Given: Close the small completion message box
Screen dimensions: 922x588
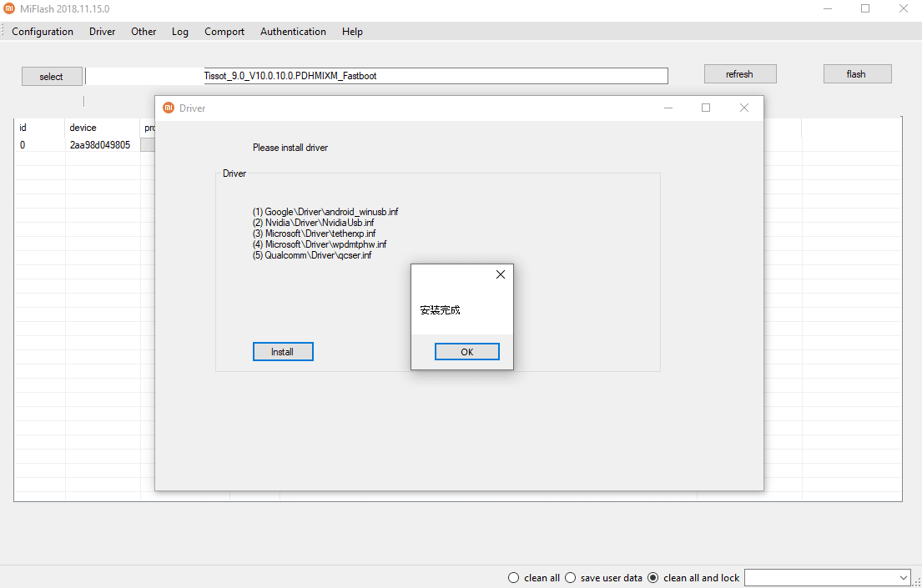Looking at the screenshot, I should click(x=501, y=274).
